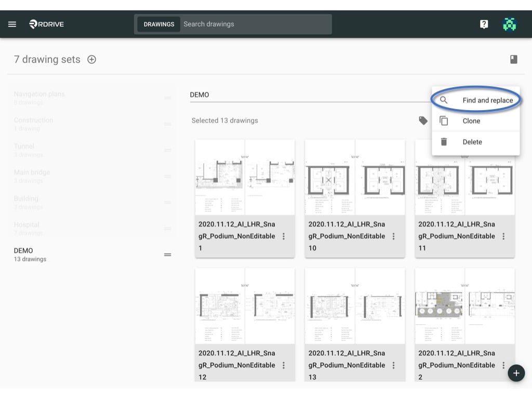The width and height of the screenshot is (532, 399).
Task: Focus the Search drawings field
Action: click(x=256, y=24)
